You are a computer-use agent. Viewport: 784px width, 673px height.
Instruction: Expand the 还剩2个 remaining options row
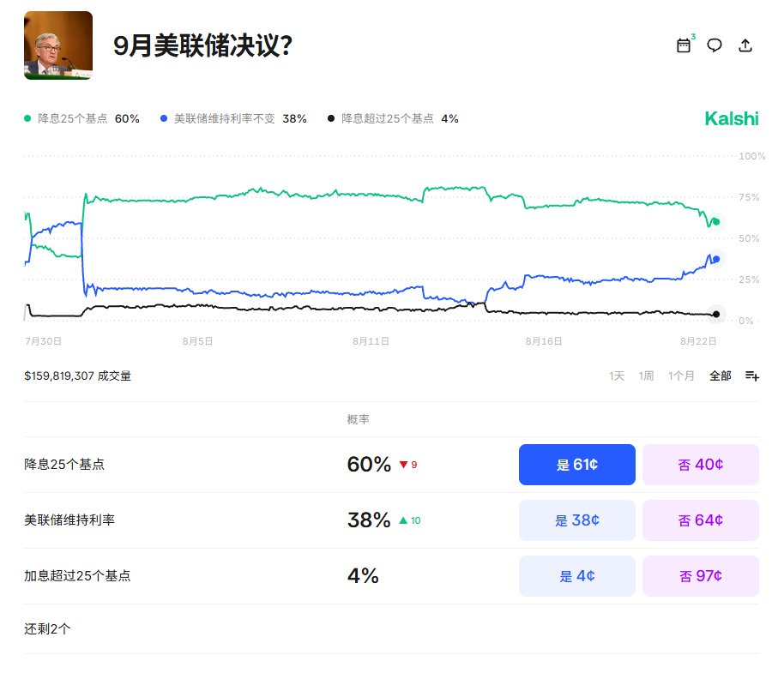coord(391,629)
